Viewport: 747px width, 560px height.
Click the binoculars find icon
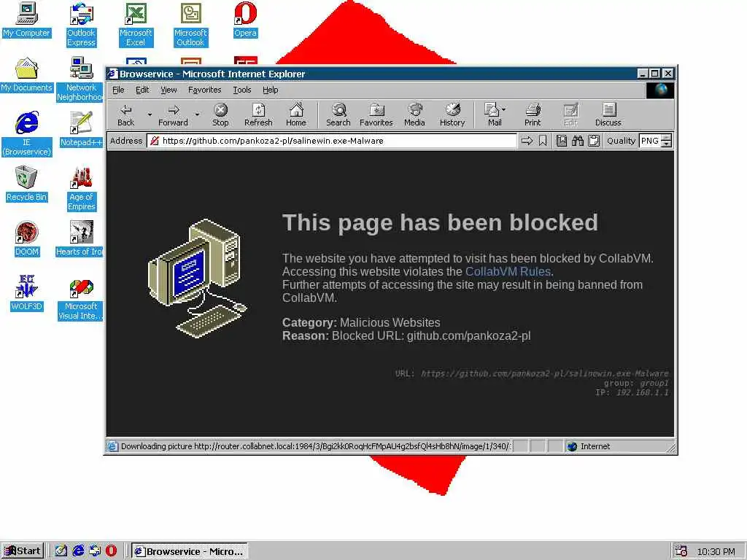[578, 141]
